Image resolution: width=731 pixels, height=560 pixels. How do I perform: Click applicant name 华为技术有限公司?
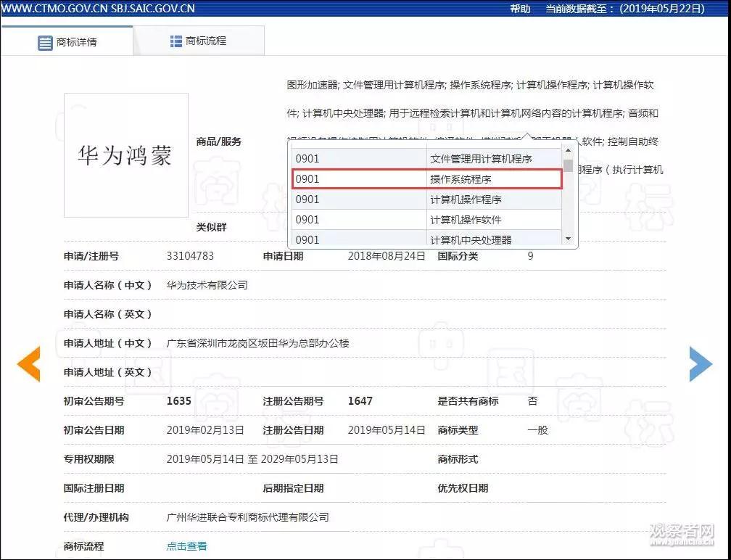207,285
